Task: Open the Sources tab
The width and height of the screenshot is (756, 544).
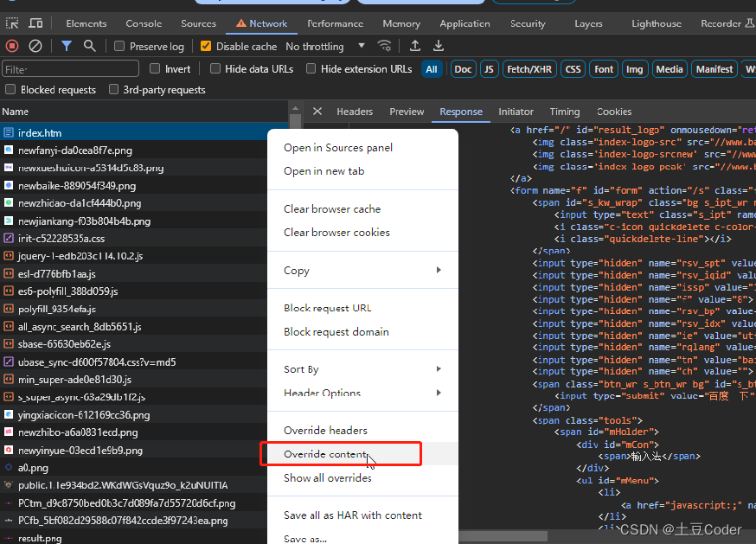Action: coord(198,23)
